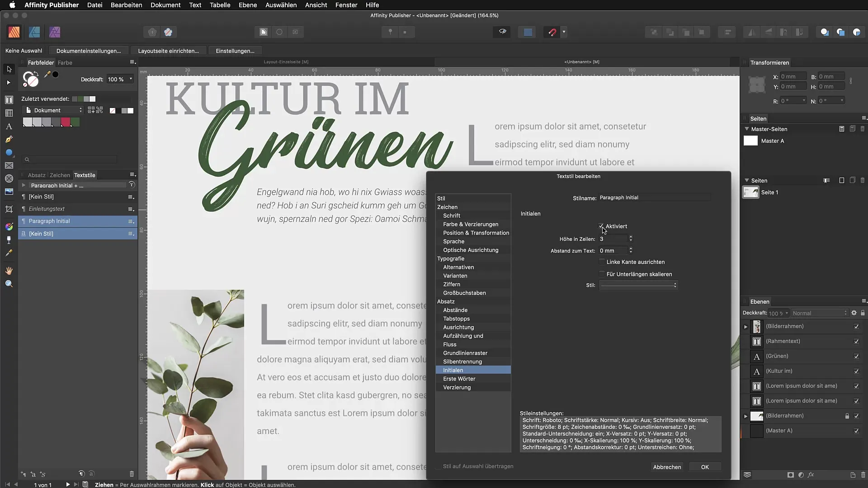Select the black fill color dot
Viewport: 868px width, 488px height.
point(56,75)
